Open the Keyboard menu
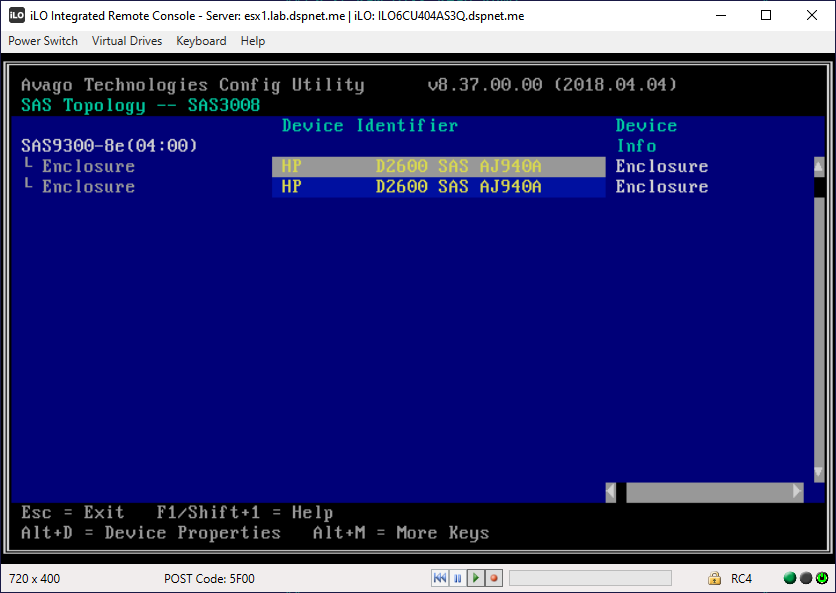Screen dimensions: 836x593 [201, 41]
